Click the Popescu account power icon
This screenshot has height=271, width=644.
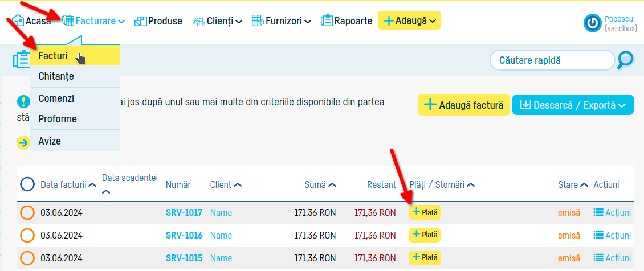coord(593,23)
